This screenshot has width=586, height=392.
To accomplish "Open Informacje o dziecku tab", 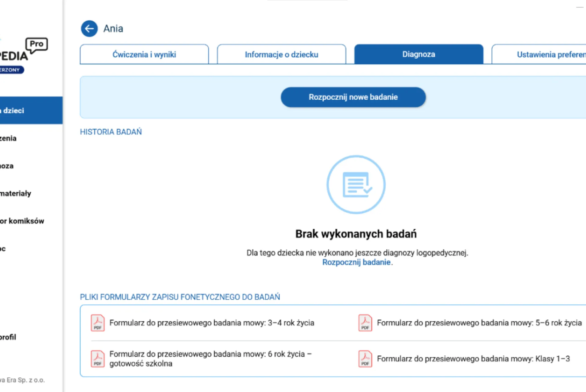I will 281,54.
